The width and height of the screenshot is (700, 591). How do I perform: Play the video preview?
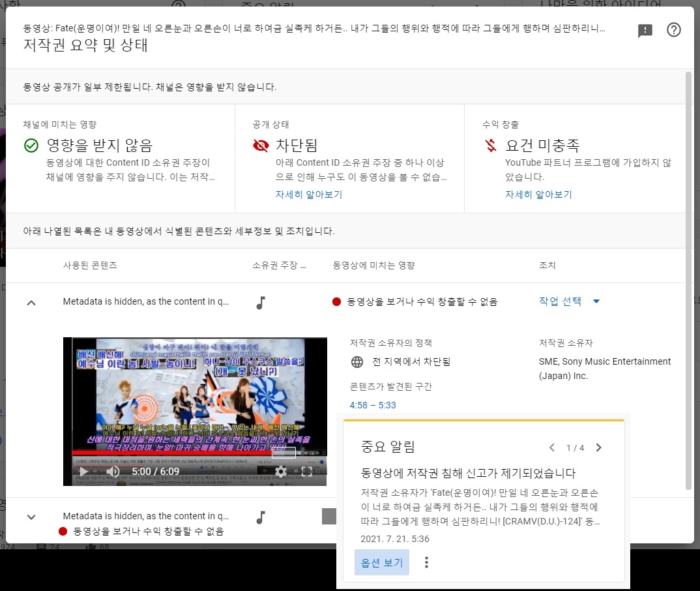pyautogui.click(x=83, y=471)
